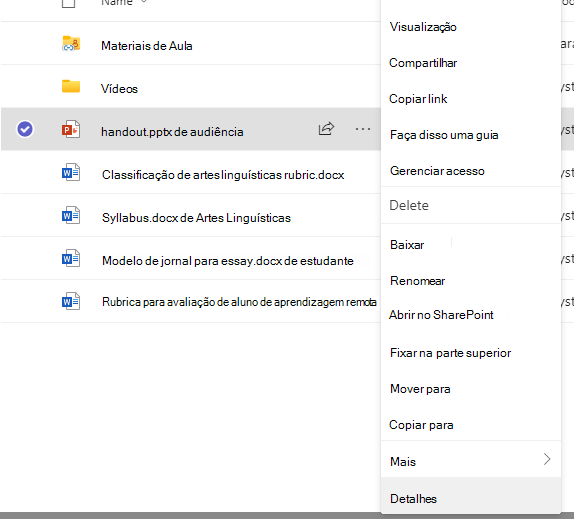This screenshot has height=519, width=574.
Task: Tick the select-all checkbox in the header
Action: [x=68, y=3]
